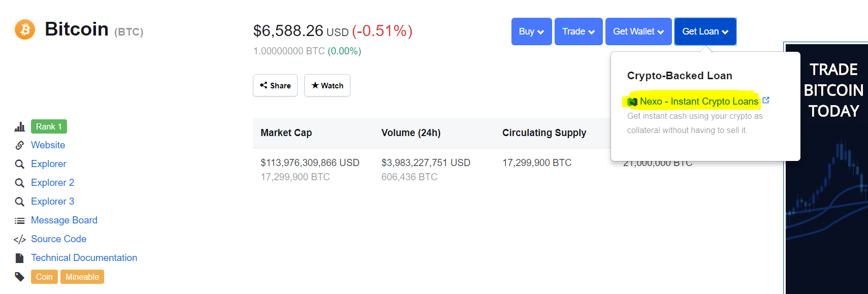Open the Trade dropdown menu

578,31
